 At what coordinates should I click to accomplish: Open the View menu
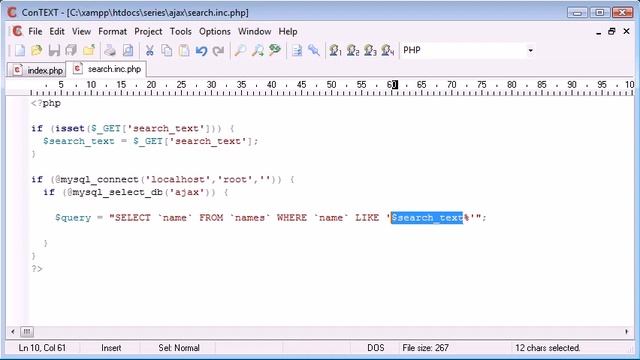click(x=81, y=31)
